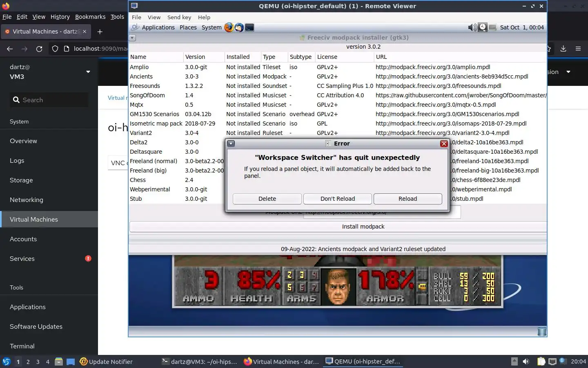Select the Amplio modpack row
588x368 pixels.
338,67
